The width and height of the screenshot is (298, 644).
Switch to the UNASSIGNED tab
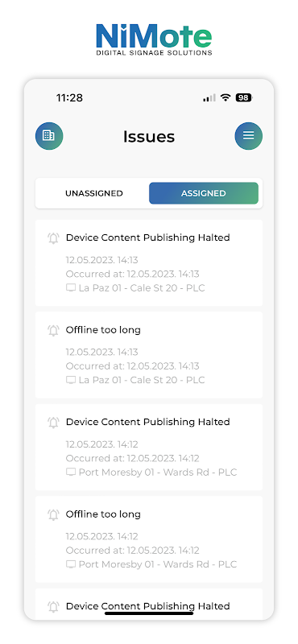pos(93,193)
